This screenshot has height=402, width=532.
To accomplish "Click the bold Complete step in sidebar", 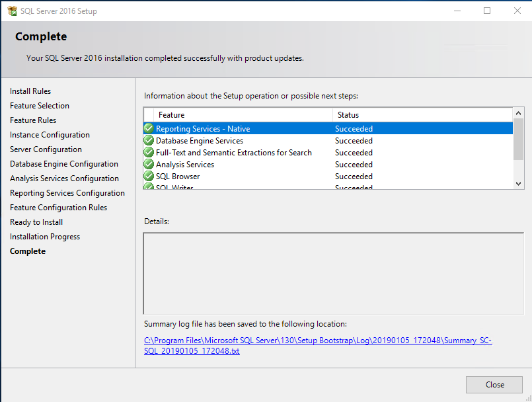I will [28, 251].
